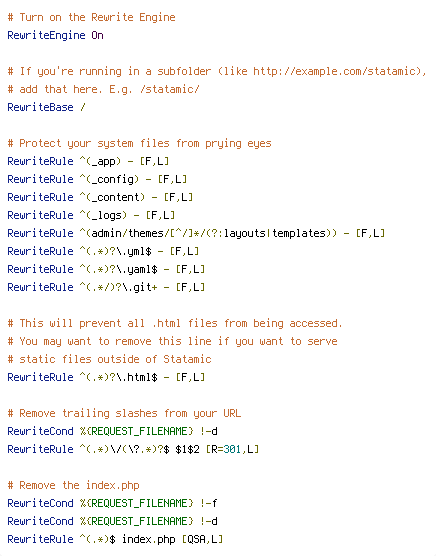Click the _config RewriteRule line

click(x=97, y=179)
